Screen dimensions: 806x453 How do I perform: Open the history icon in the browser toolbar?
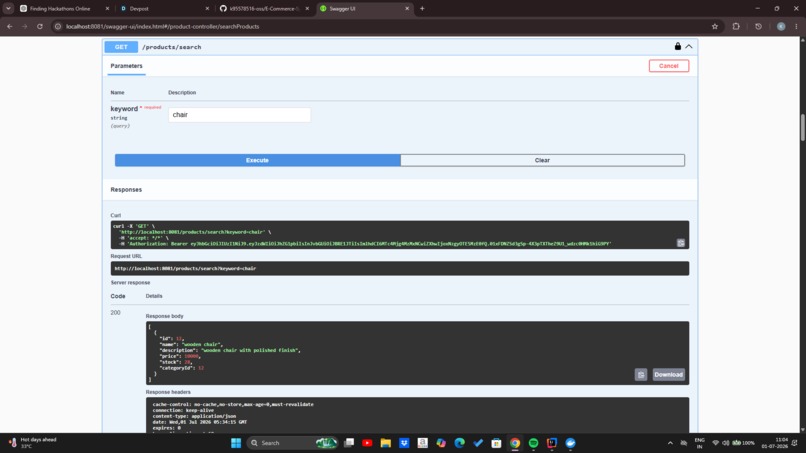click(x=758, y=26)
